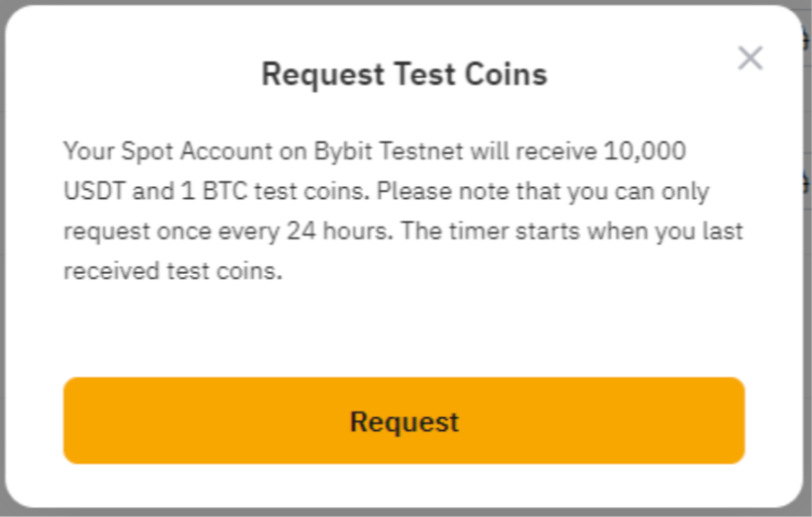Click the 10,000 amount in the message
Viewport: 812px width, 517px height.
pos(645,150)
